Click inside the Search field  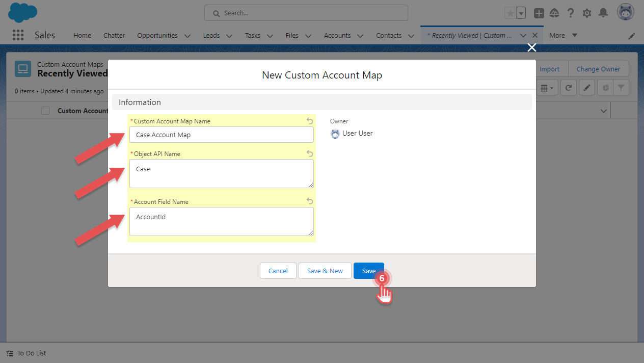pos(306,12)
